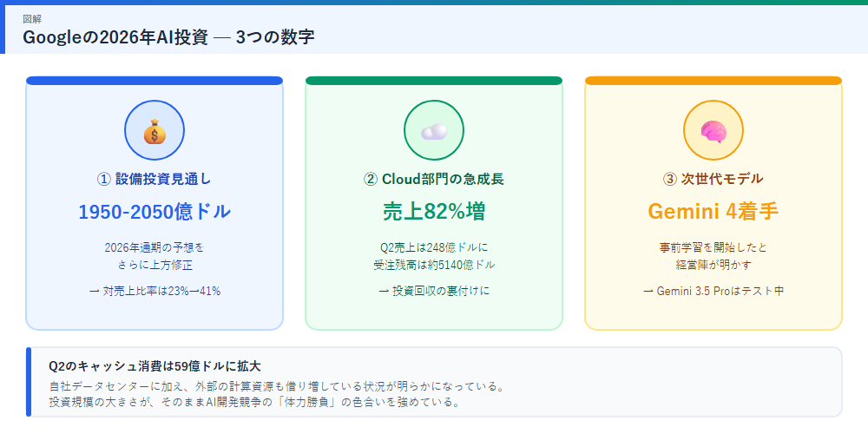Select the sentence starting '投資規模の大きさが'
868x434 pixels.
click(254, 401)
